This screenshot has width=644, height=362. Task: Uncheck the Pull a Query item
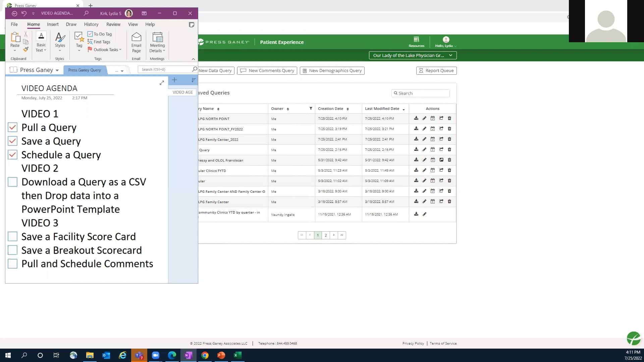pyautogui.click(x=13, y=127)
